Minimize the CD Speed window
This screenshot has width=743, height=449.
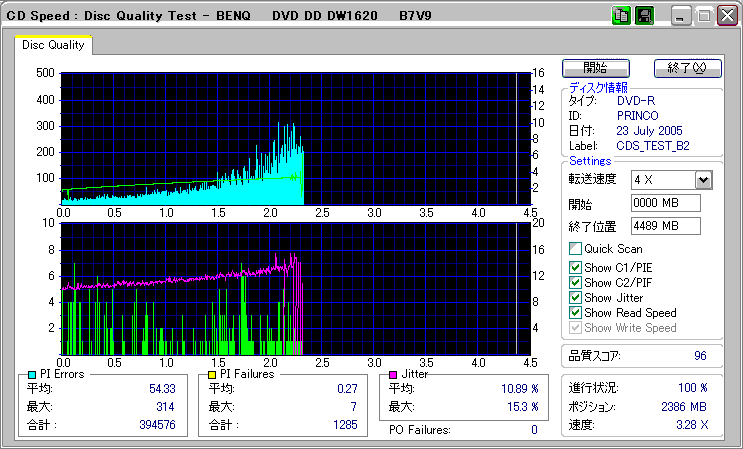(681, 16)
